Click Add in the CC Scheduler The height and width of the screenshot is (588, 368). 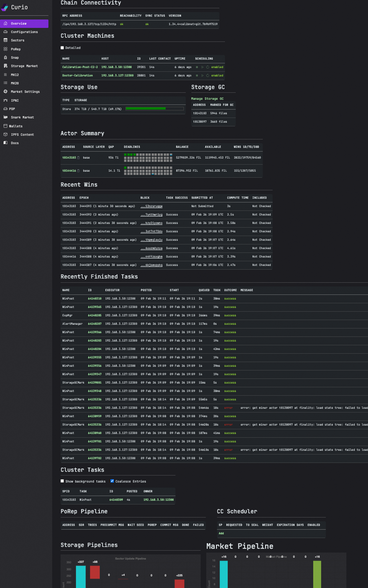pos(221,533)
